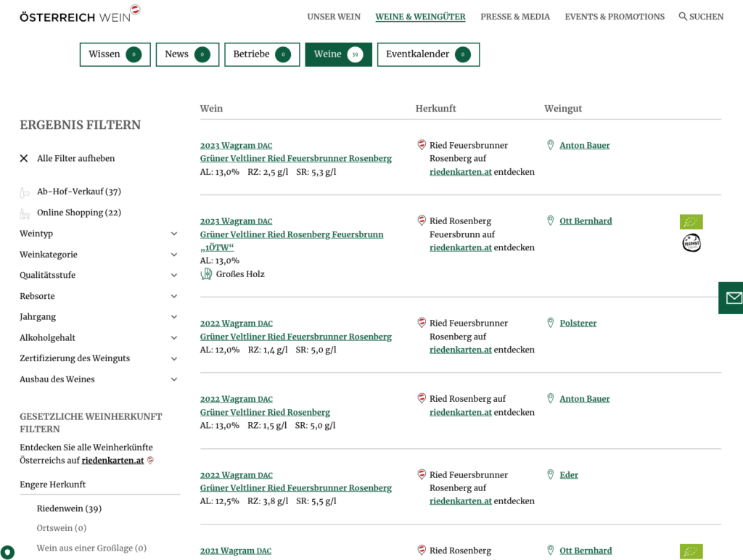743x560 pixels.
Task: Toggle the Online Shopping (22) filter
Action: pos(79,213)
